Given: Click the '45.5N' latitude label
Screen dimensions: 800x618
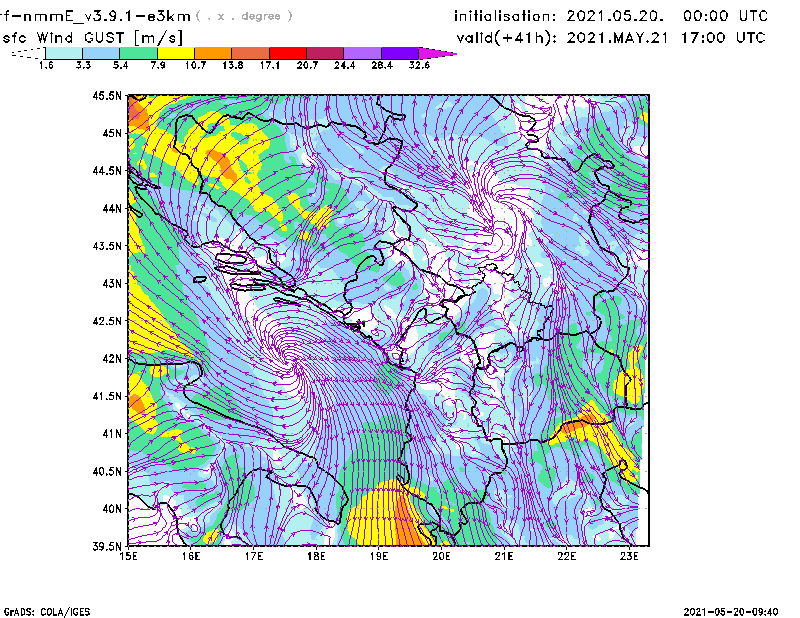Looking at the screenshot, I should (x=107, y=95).
